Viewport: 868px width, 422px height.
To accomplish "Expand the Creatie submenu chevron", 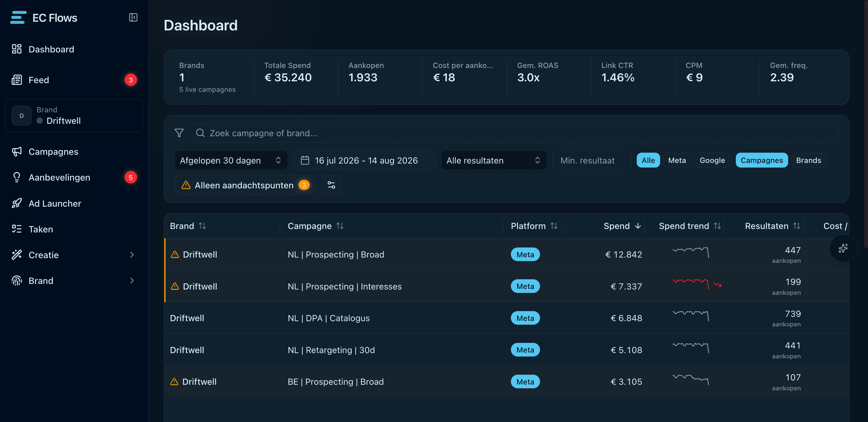I will [x=132, y=255].
